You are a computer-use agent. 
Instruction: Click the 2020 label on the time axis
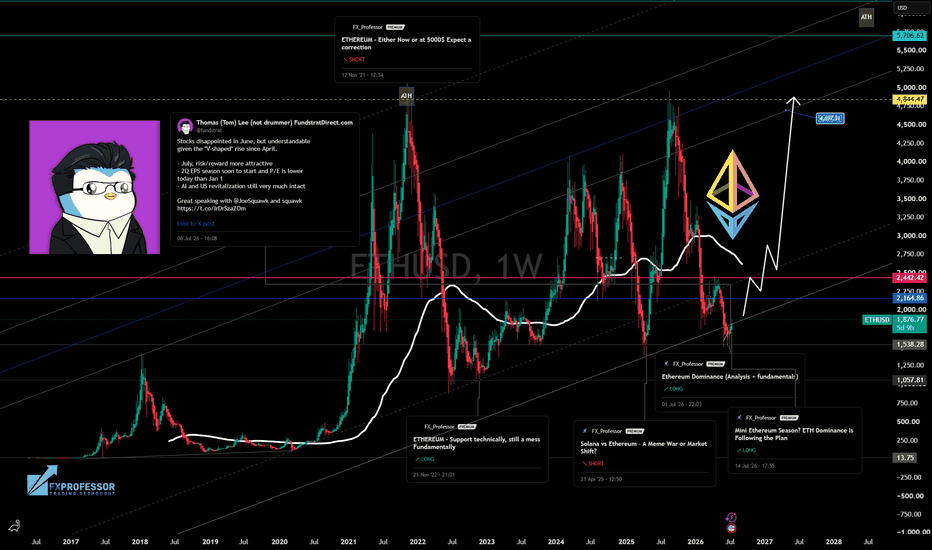pos(279,542)
